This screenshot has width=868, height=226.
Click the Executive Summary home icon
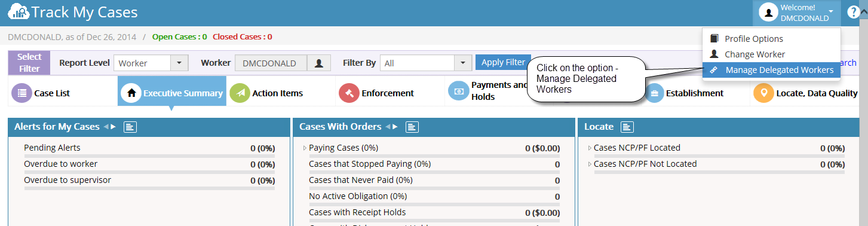click(131, 93)
